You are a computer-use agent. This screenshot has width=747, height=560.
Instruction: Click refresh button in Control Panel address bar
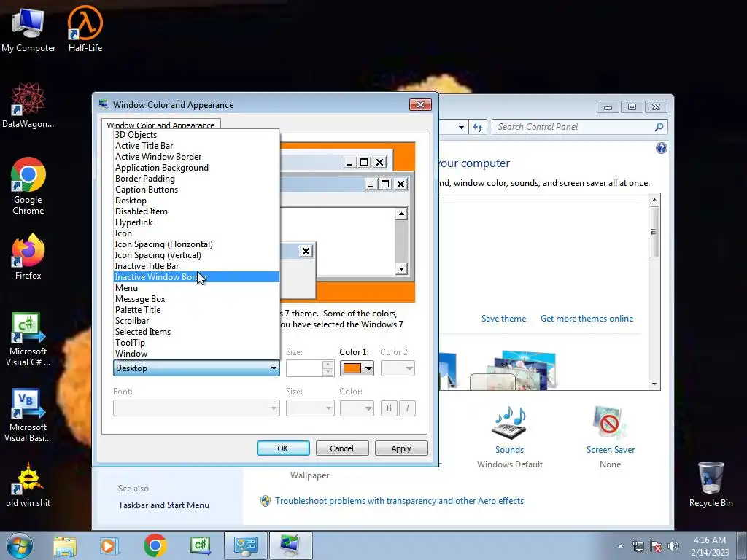[478, 127]
